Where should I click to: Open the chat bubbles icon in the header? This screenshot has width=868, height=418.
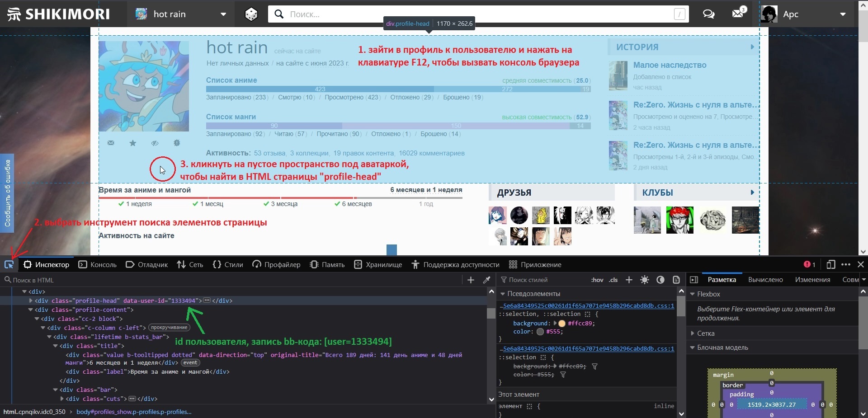pos(708,14)
